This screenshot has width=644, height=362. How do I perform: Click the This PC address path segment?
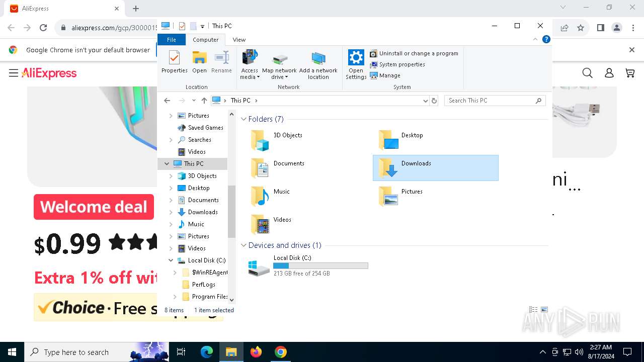[240, 101]
